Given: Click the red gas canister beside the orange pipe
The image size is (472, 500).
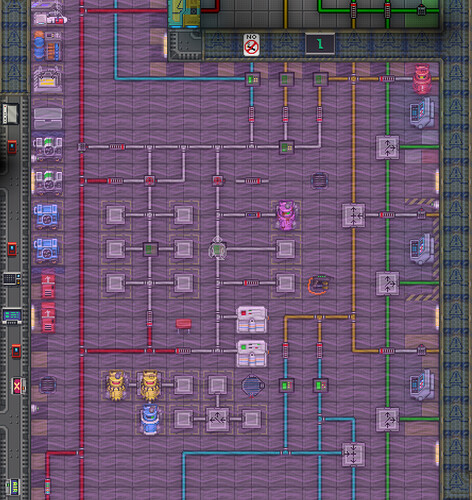Looking at the screenshot, I should click(422, 79).
